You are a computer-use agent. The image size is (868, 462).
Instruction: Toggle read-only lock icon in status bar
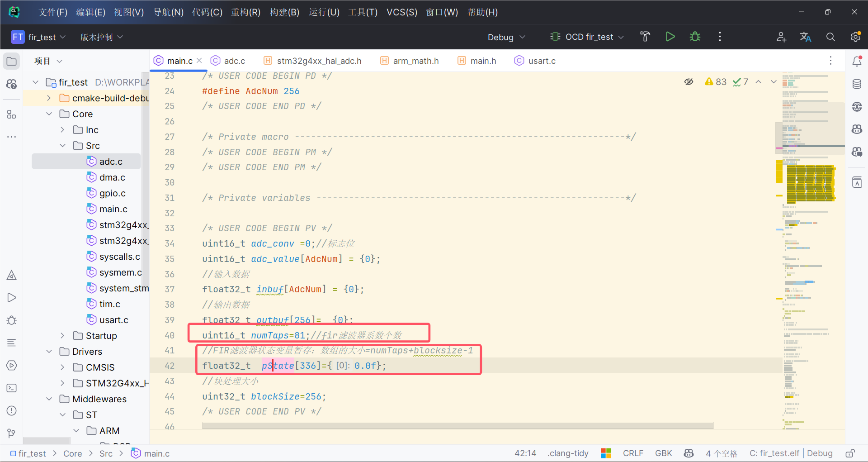tap(850, 453)
